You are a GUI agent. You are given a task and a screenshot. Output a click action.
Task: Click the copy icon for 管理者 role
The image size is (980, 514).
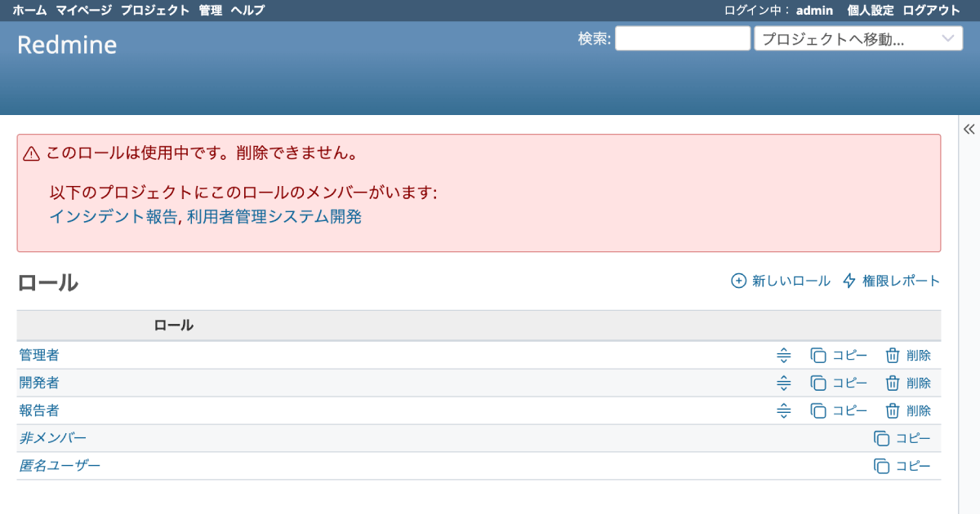[x=819, y=355]
